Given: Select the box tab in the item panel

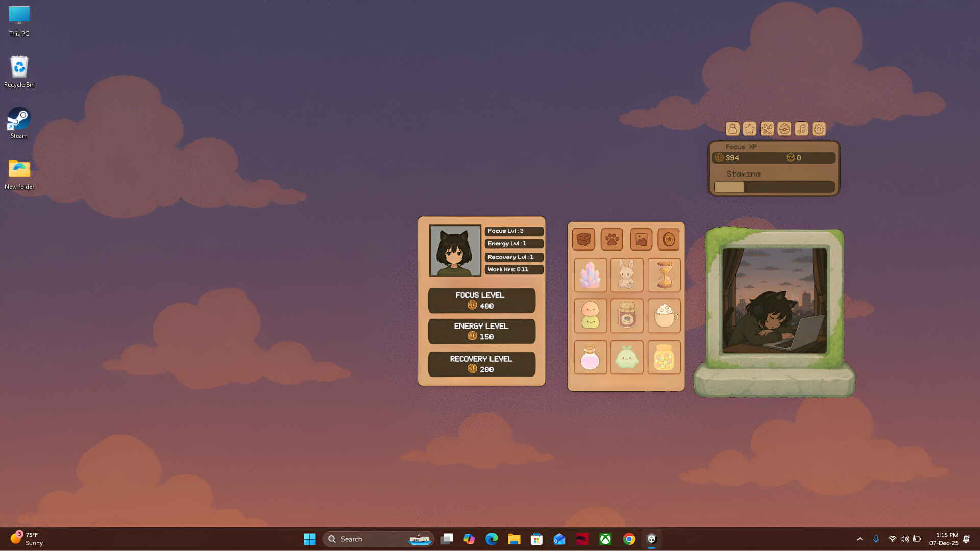Looking at the screenshot, I should click(583, 239).
